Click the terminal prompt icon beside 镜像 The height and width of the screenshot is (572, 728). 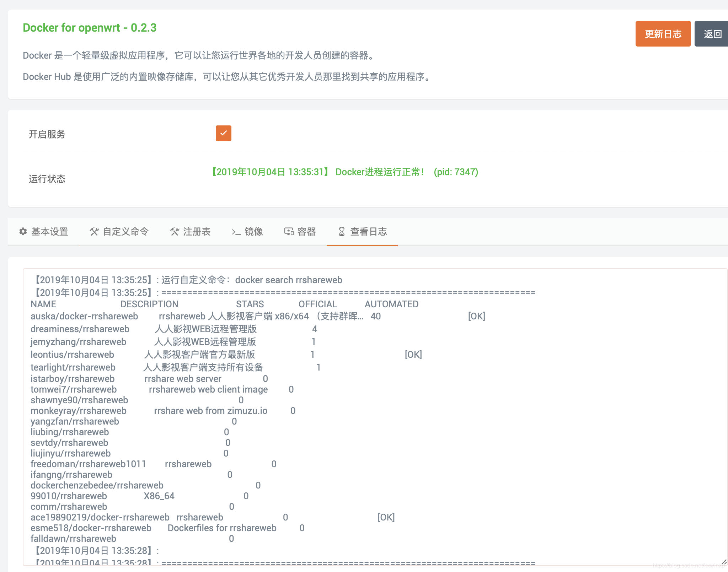tap(236, 232)
